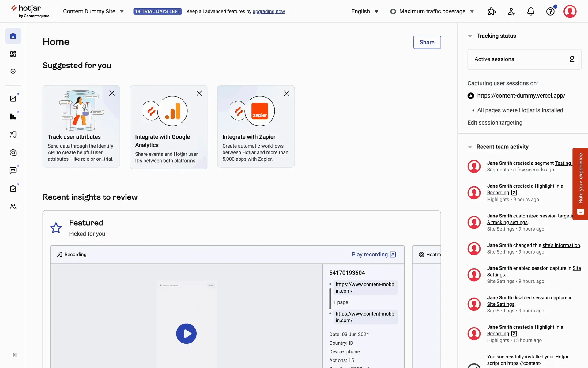Play the featured recording video
The width and height of the screenshot is (588, 368).
pos(186,334)
